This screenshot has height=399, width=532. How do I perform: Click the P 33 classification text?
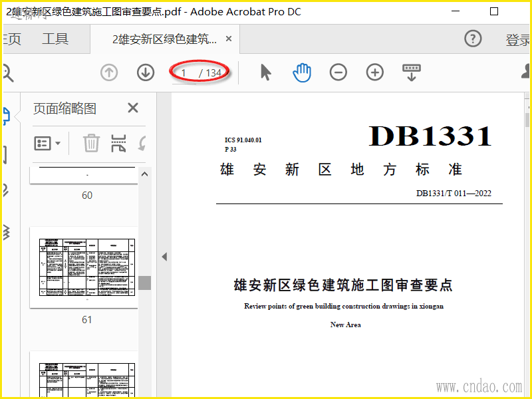coord(230,149)
